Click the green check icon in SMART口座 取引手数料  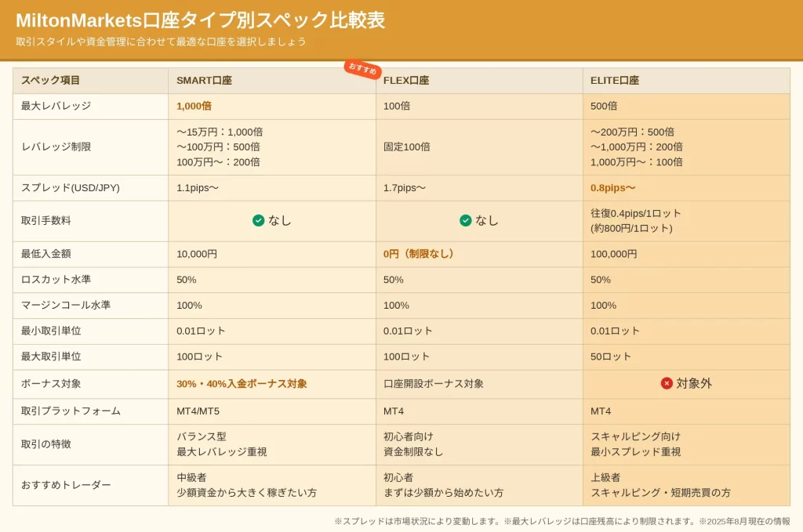(259, 220)
